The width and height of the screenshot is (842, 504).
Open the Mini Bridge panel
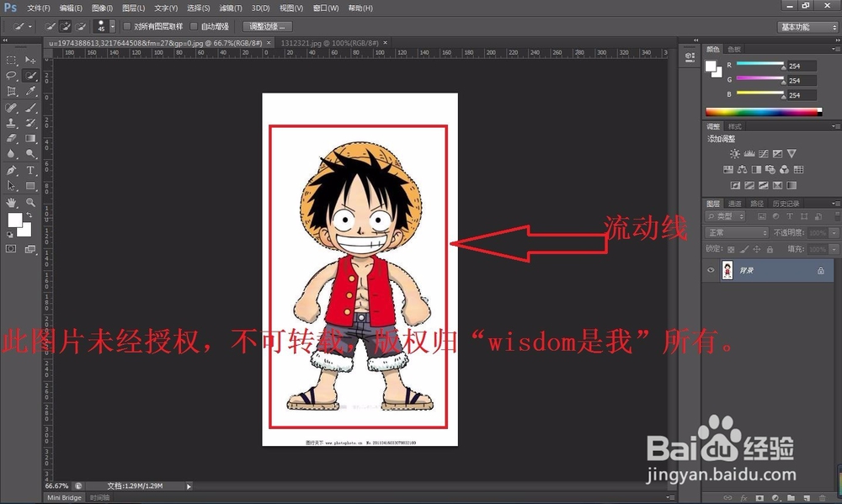[63, 497]
